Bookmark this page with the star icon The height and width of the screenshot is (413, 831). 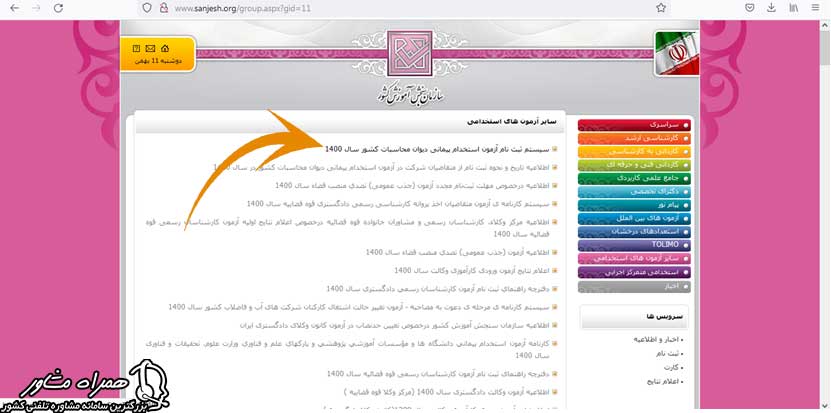[661, 8]
